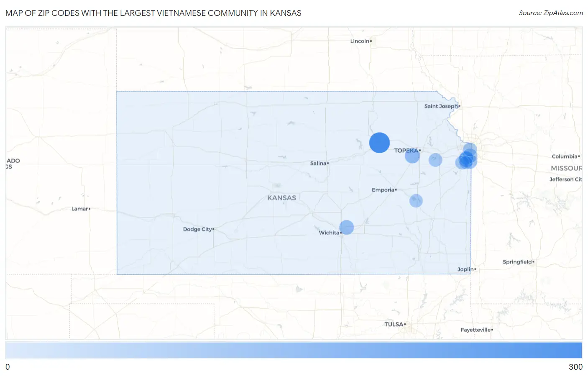The image size is (588, 376).
Task: Click the 'Source: ZipAtlas.com' text
Action: [551, 13]
